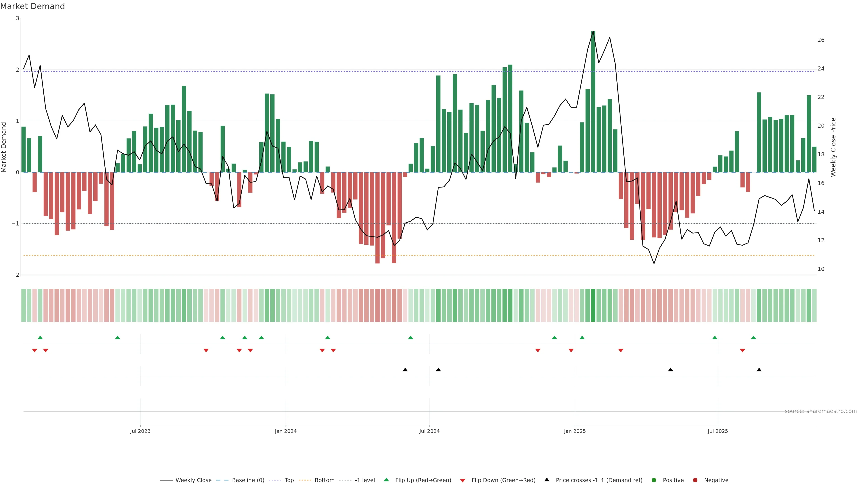Toggle the Top legend line entry
The image size is (868, 488).
(289, 480)
